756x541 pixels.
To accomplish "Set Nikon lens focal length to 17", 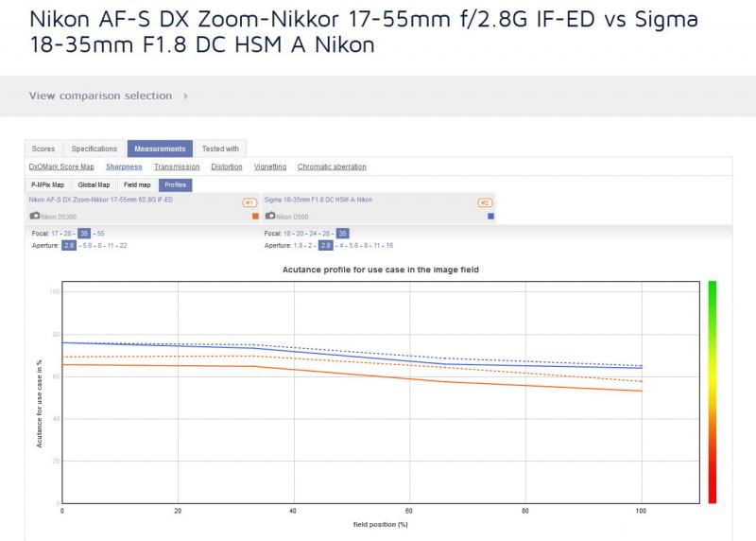I will click(x=55, y=234).
